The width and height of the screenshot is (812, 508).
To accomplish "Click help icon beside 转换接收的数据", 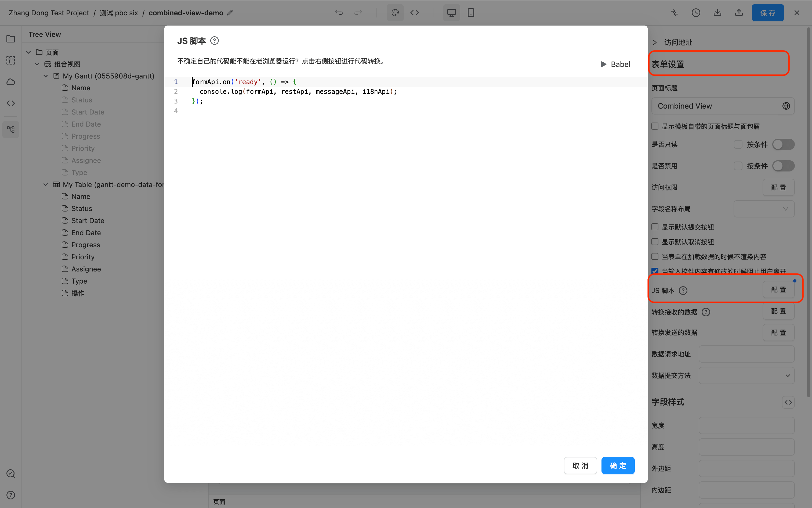I will tap(706, 312).
